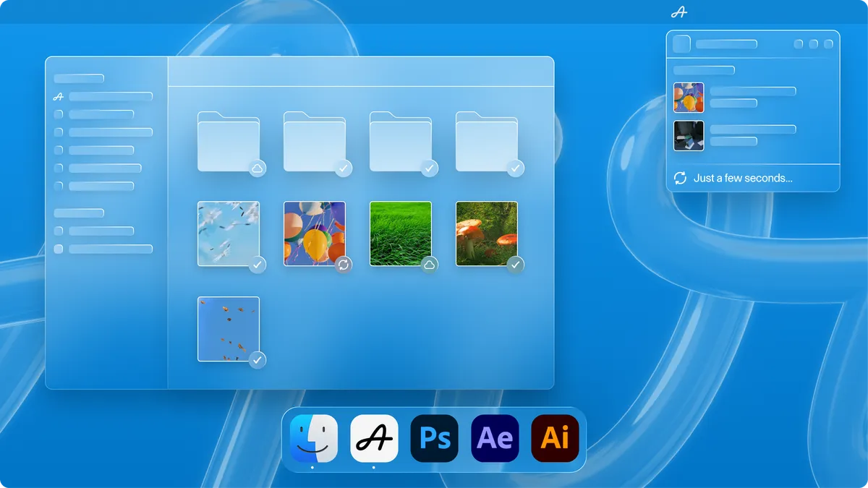
Task: Click the syncing badge on the balloons image
Action: click(344, 265)
